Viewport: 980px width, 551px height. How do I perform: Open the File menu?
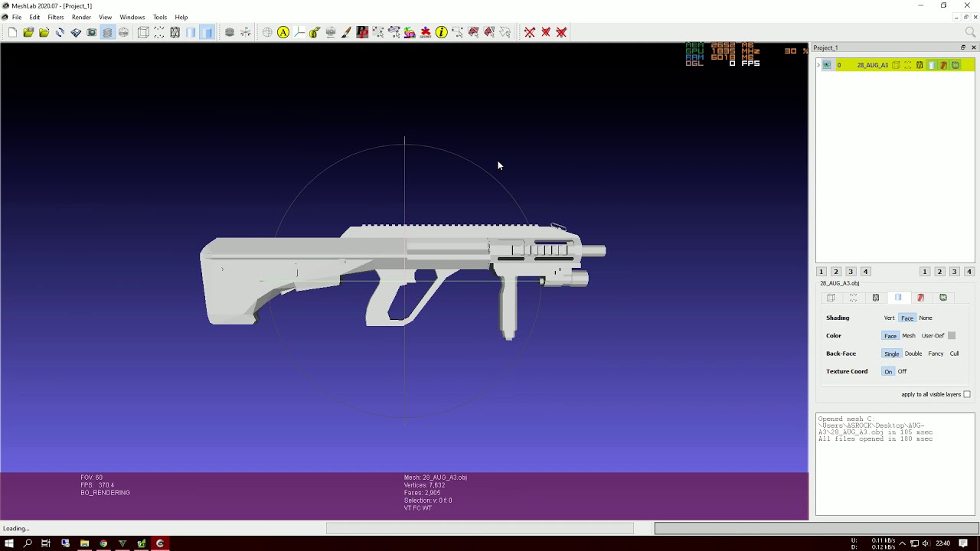(17, 17)
